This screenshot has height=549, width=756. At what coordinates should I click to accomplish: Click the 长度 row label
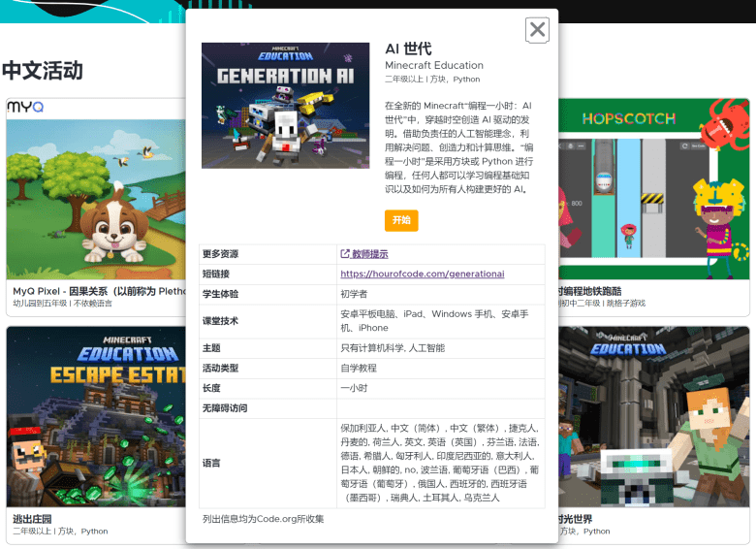pyautogui.click(x=211, y=388)
